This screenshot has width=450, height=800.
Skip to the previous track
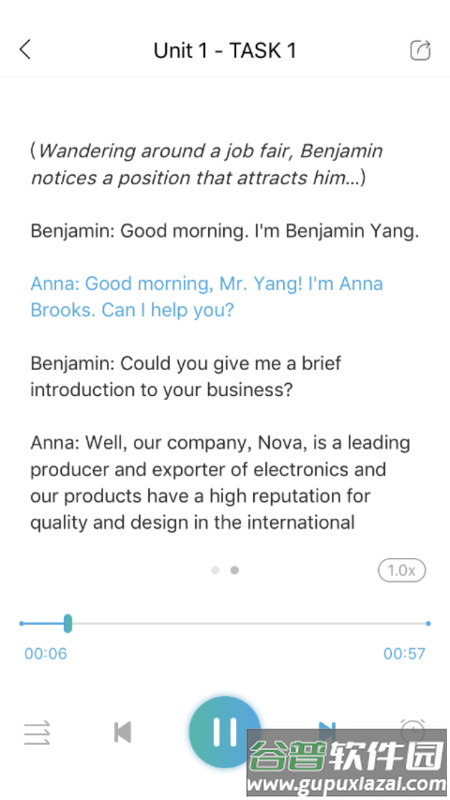coord(122,732)
